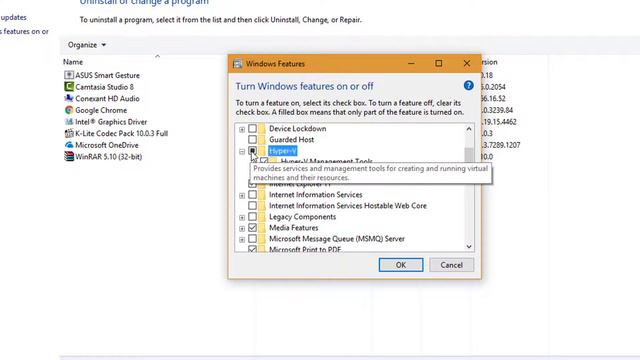Select ASUS Smart Gesture entry
The height and width of the screenshot is (360, 640).
pos(107,76)
